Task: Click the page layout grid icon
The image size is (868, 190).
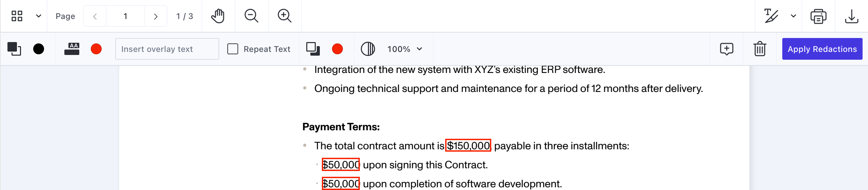Action: pyautogui.click(x=17, y=16)
